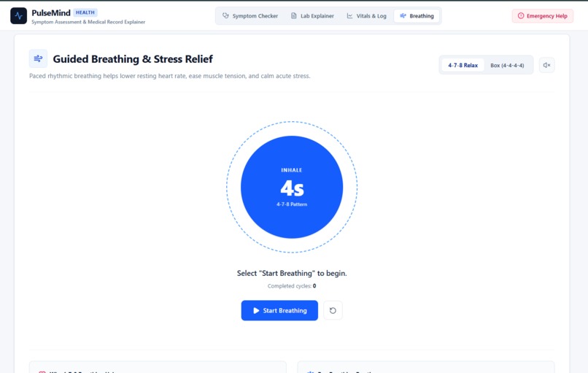Viewport: 588px width, 373px height.
Task: Click the PulseMind heartbeat logo icon
Action: click(x=18, y=16)
